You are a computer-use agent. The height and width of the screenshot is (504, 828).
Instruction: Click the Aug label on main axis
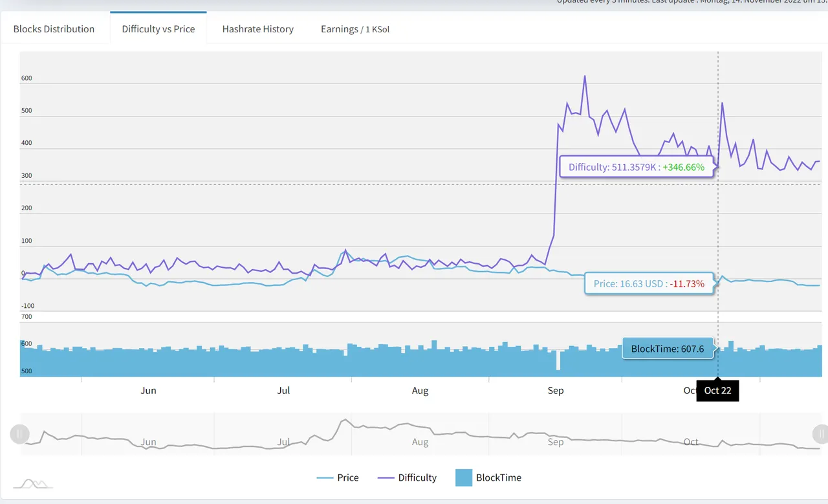[420, 390]
